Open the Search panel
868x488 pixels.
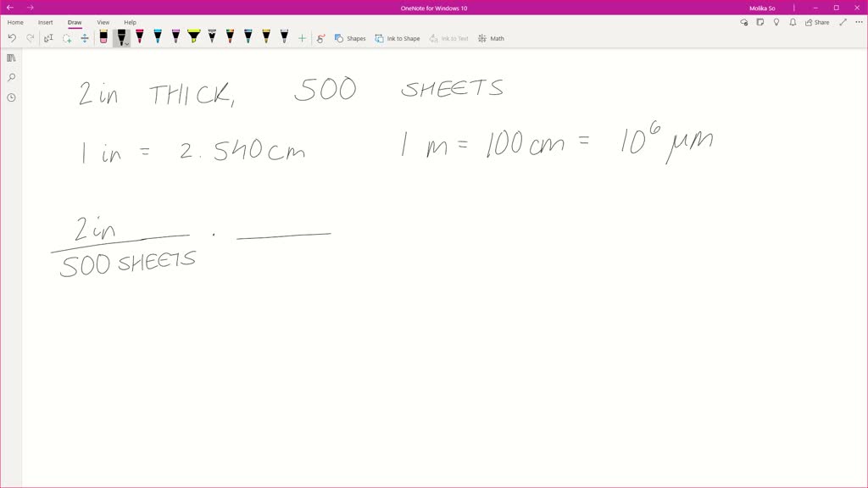tap(10, 77)
